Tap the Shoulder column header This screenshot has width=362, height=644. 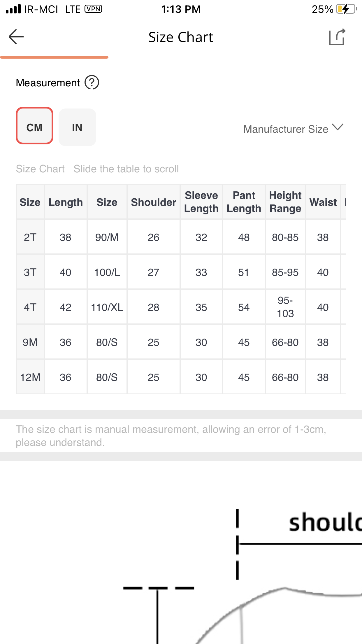click(154, 202)
